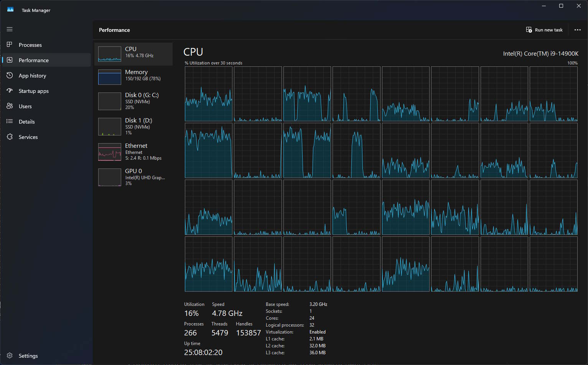588x365 pixels.
Task: Click the last logical processor graph, bottom-right
Action: point(553,264)
